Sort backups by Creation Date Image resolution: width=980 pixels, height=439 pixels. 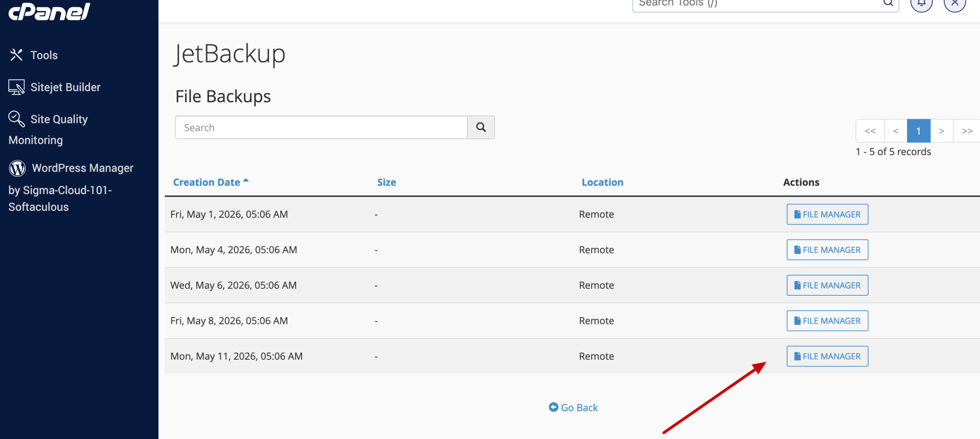pyautogui.click(x=207, y=182)
